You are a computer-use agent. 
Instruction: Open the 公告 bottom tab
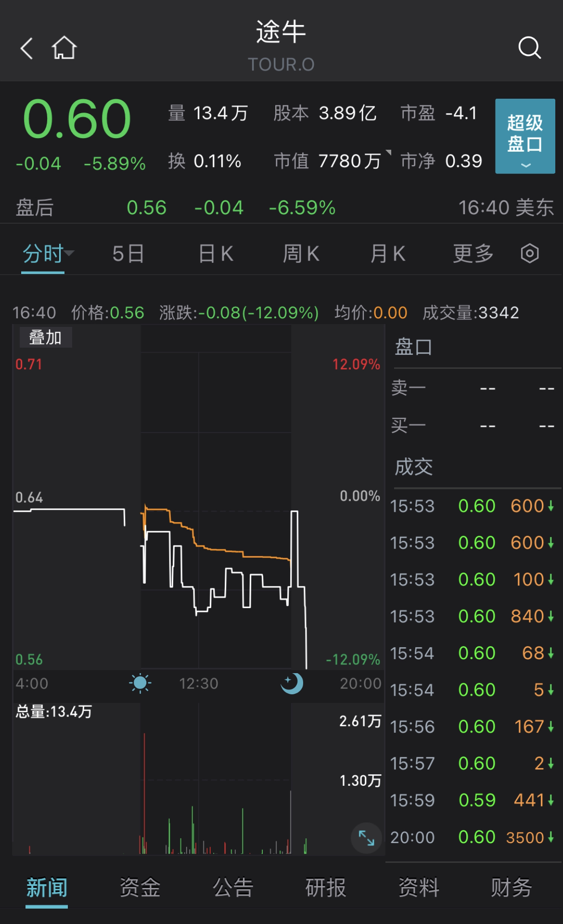233,887
